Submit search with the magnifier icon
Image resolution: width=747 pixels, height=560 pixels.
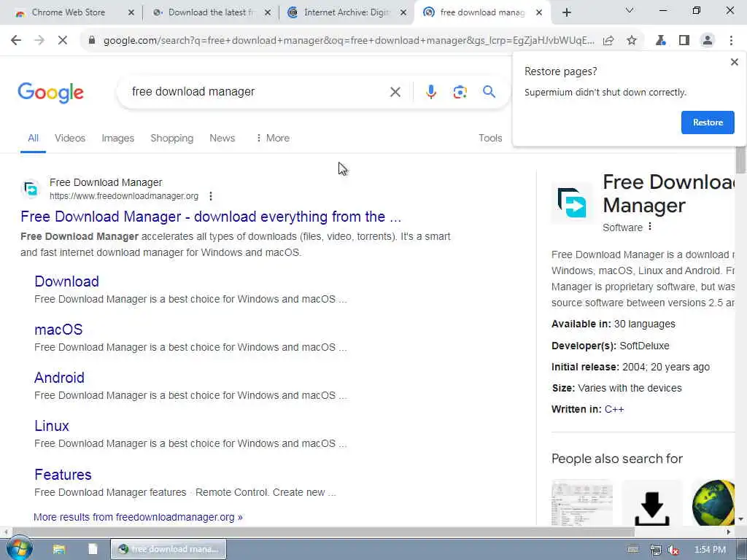(x=489, y=91)
